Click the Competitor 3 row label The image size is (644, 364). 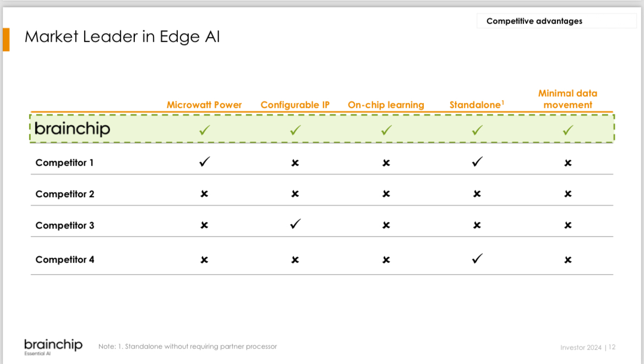click(65, 225)
